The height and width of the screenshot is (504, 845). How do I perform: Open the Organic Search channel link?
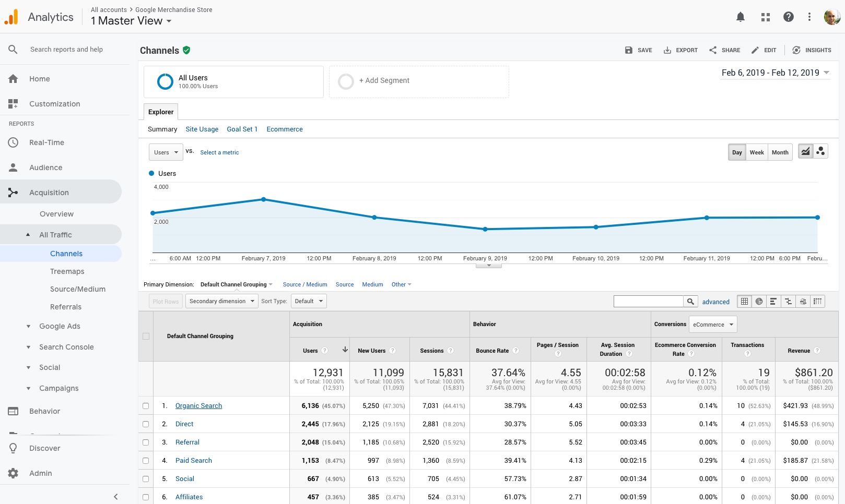click(x=198, y=406)
